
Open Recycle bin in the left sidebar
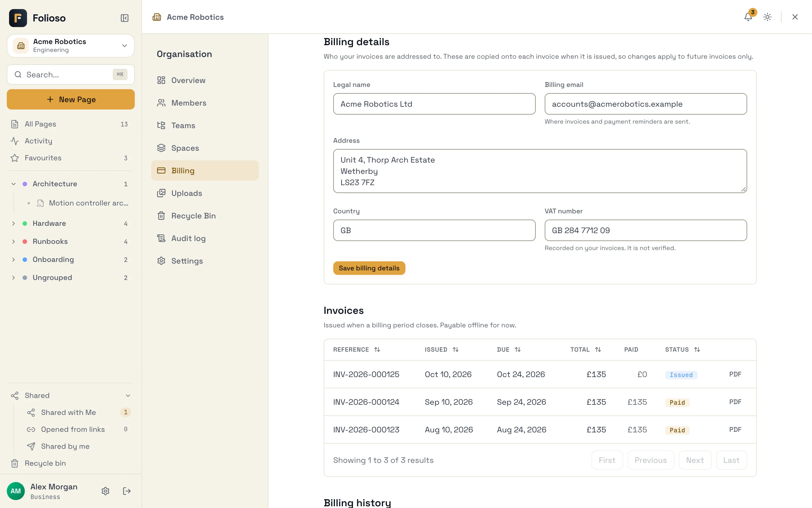70,463
